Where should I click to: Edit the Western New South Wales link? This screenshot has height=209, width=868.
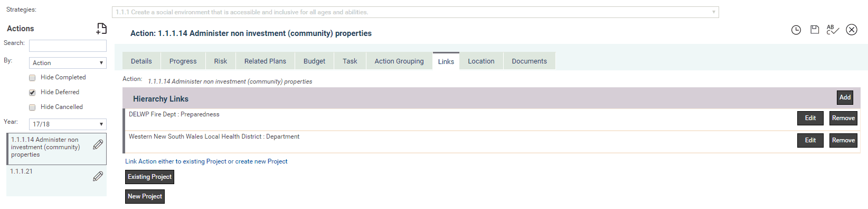click(810, 140)
